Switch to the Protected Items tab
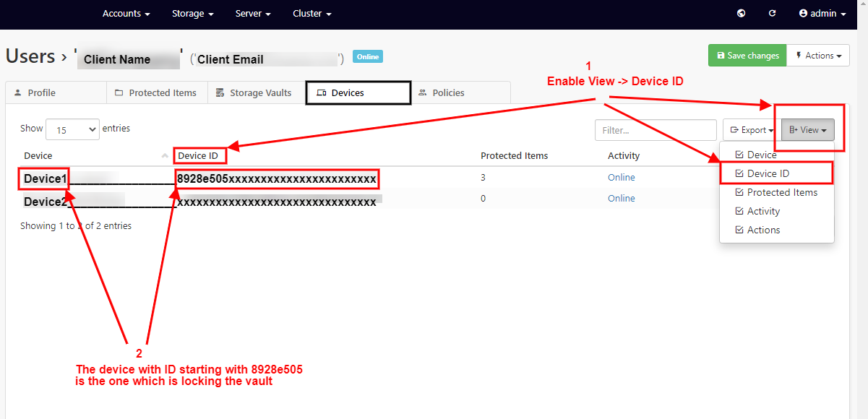Image resolution: width=868 pixels, height=419 pixels. 158,92
